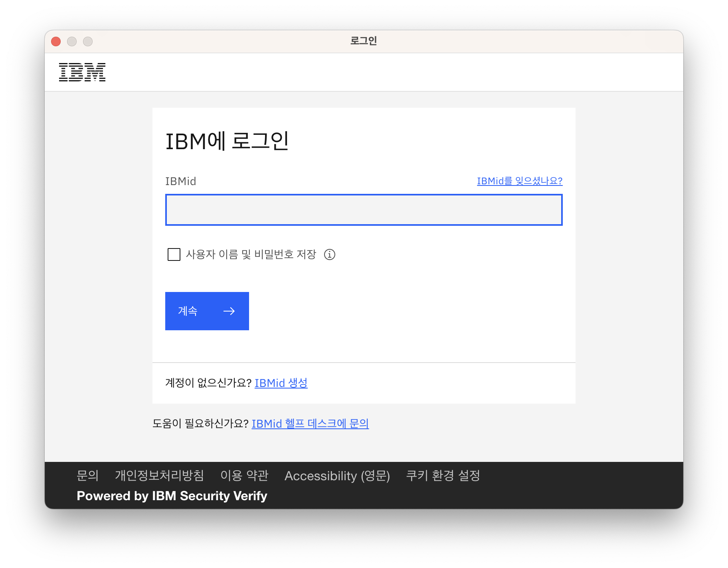Click the IBM에 로그인 heading
This screenshot has height=568, width=728.
[227, 141]
